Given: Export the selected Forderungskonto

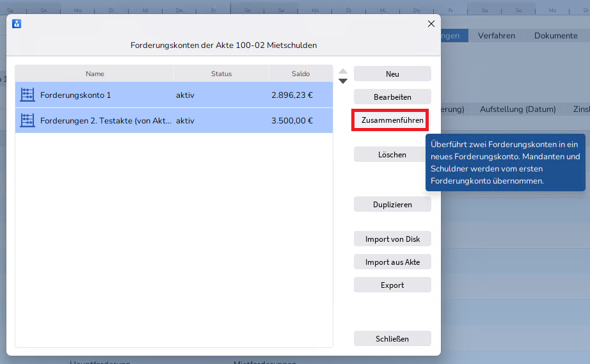Looking at the screenshot, I should 392,285.
